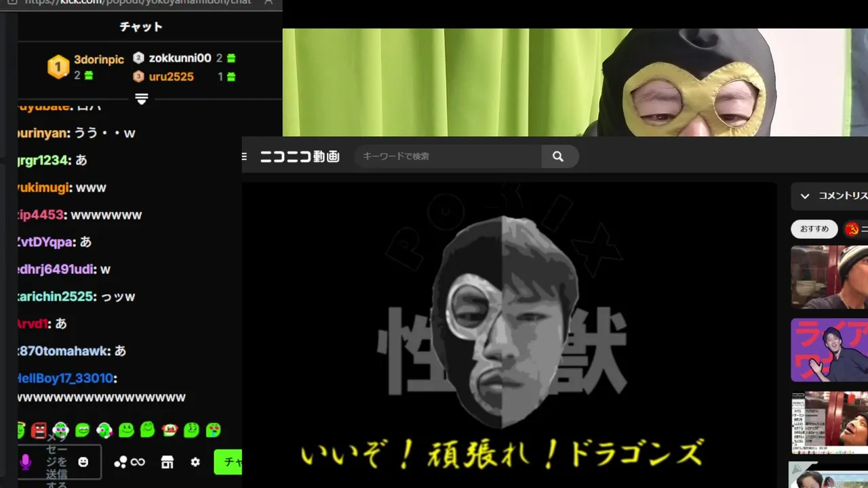
Task: Click the purple microphone icon in chat input
Action: point(26,462)
